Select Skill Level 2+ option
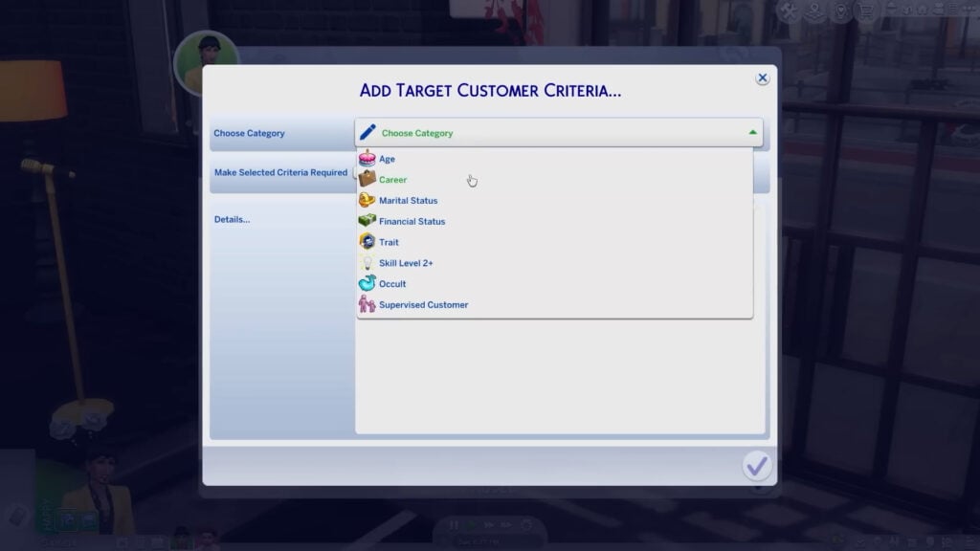Image resolution: width=980 pixels, height=551 pixels. click(406, 263)
